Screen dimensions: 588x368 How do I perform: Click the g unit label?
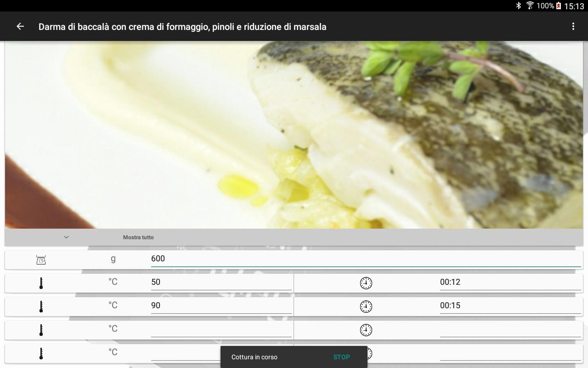[x=113, y=259]
